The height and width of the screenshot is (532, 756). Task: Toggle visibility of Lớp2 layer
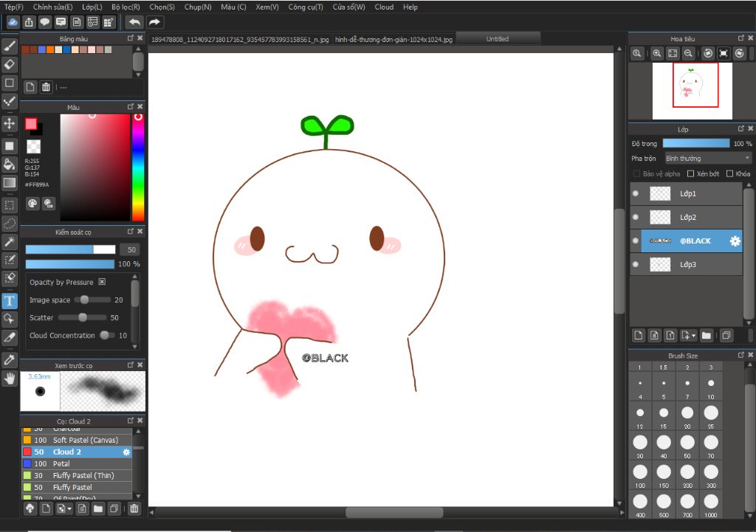pos(636,218)
